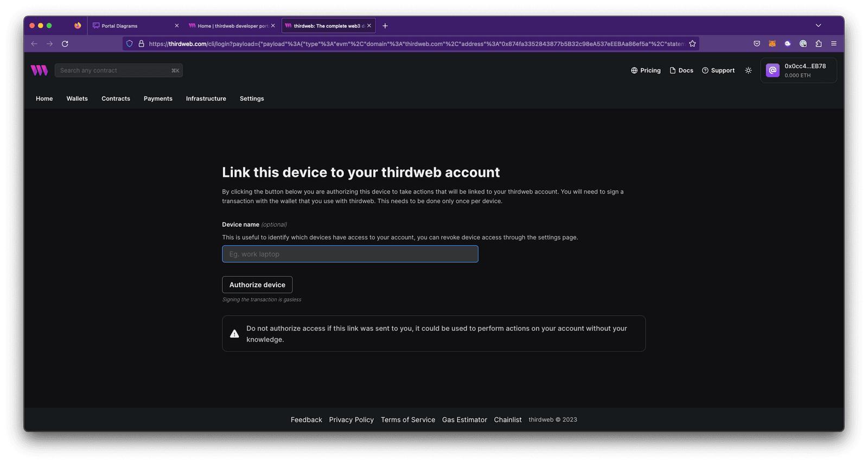
Task: Open the MetaMask fox extension
Action: (772, 43)
